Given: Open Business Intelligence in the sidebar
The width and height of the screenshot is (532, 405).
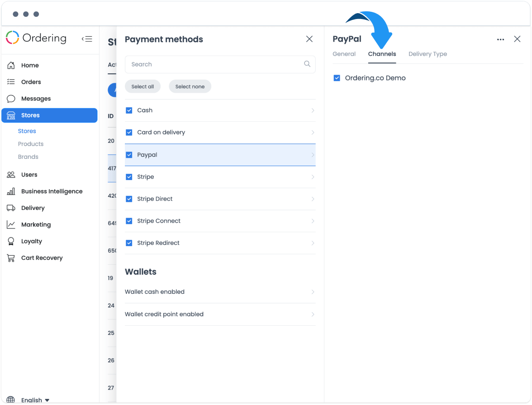Looking at the screenshot, I should tap(52, 191).
